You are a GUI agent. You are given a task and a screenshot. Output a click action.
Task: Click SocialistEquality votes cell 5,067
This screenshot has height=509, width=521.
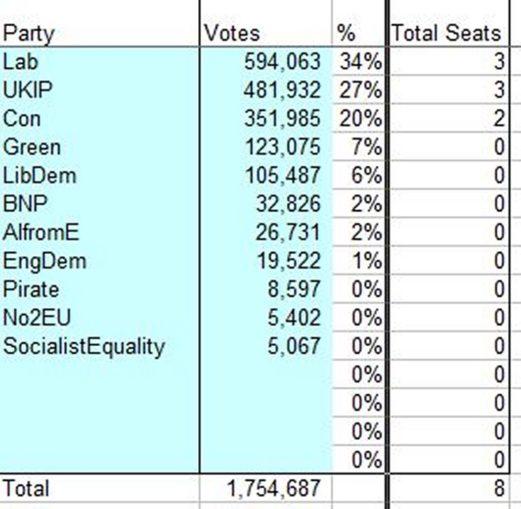pos(266,346)
